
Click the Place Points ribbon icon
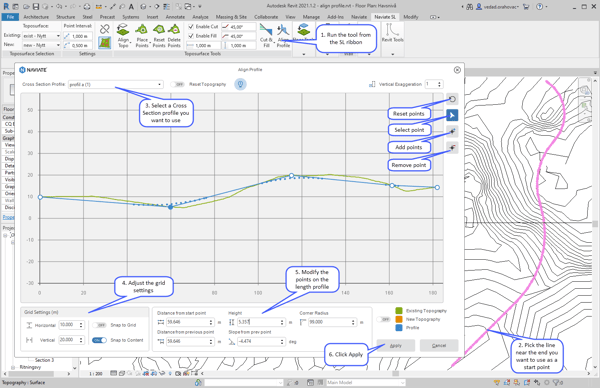[x=142, y=30]
